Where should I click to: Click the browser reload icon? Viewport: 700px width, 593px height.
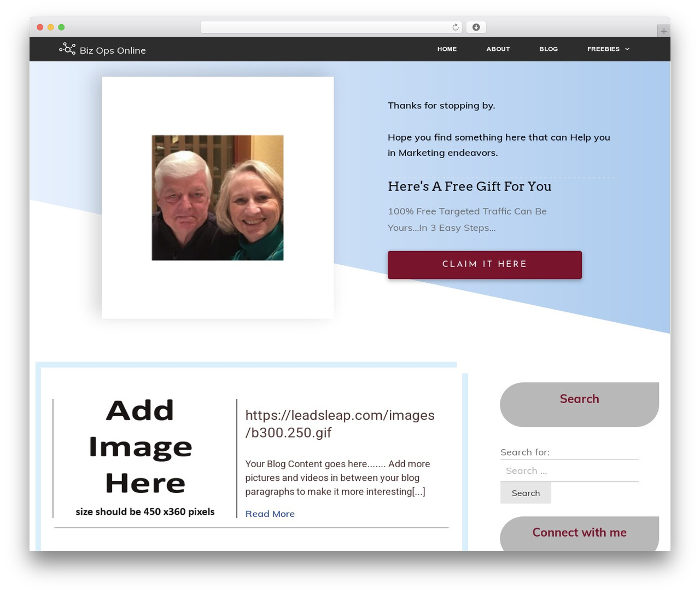click(456, 27)
